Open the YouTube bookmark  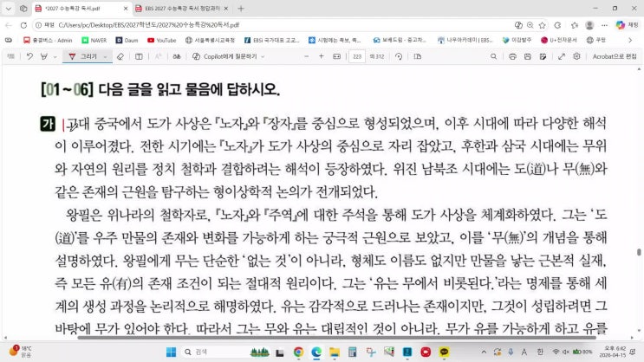(x=162, y=40)
